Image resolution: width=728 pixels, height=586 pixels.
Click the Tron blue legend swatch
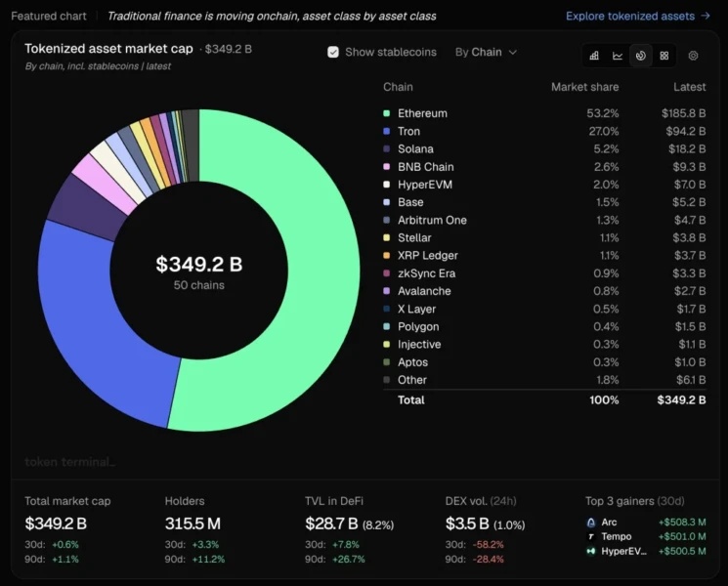386,131
